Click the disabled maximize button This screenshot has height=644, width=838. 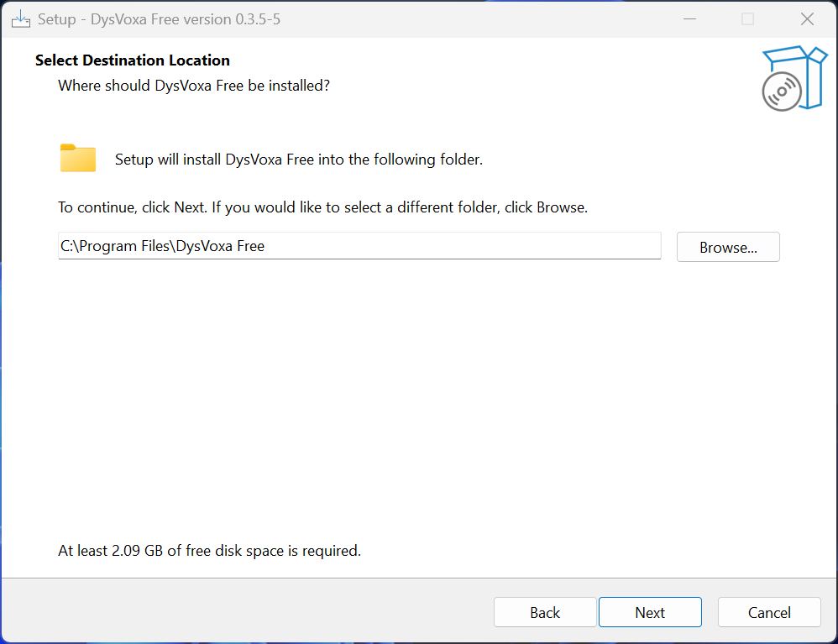click(x=747, y=19)
